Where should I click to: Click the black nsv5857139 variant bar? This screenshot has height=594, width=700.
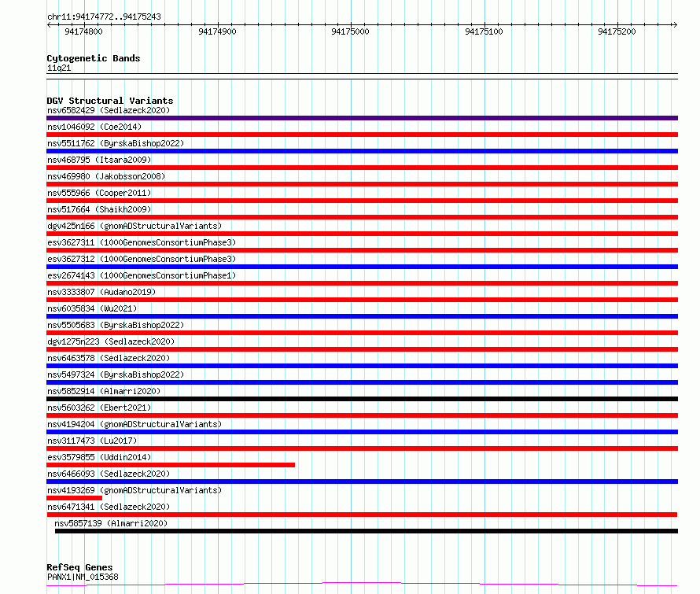367,531
